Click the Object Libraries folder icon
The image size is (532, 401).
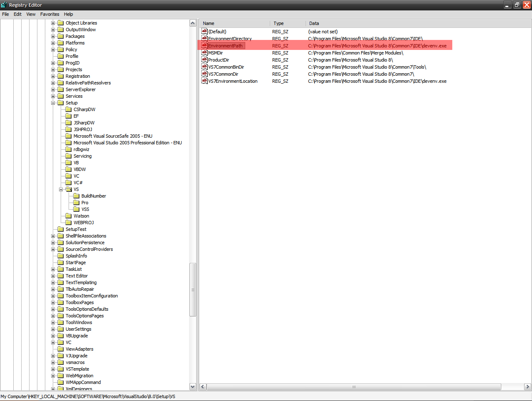[x=61, y=23]
